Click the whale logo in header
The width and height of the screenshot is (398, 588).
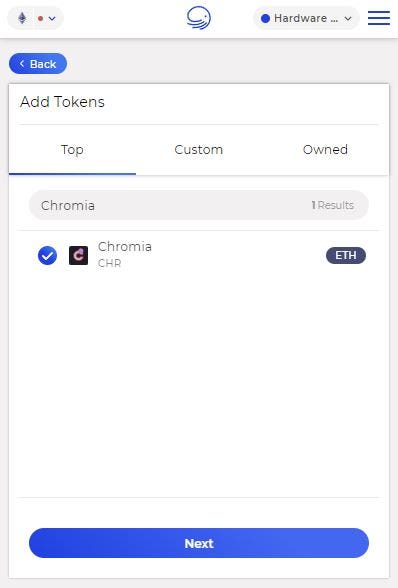(x=199, y=18)
